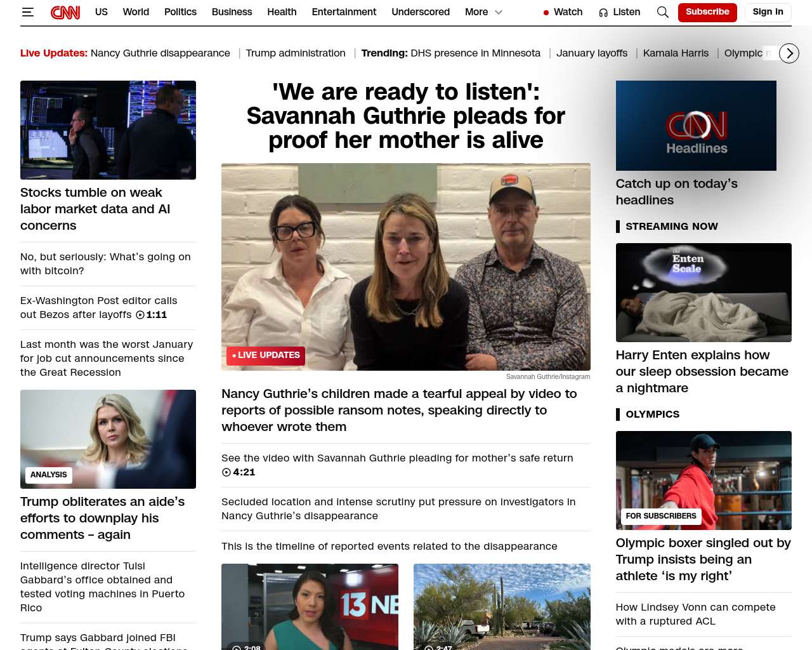Viewport: 812px width, 650px height.
Task: Open the Enten Scale video thumbnail
Action: pyautogui.click(x=704, y=293)
